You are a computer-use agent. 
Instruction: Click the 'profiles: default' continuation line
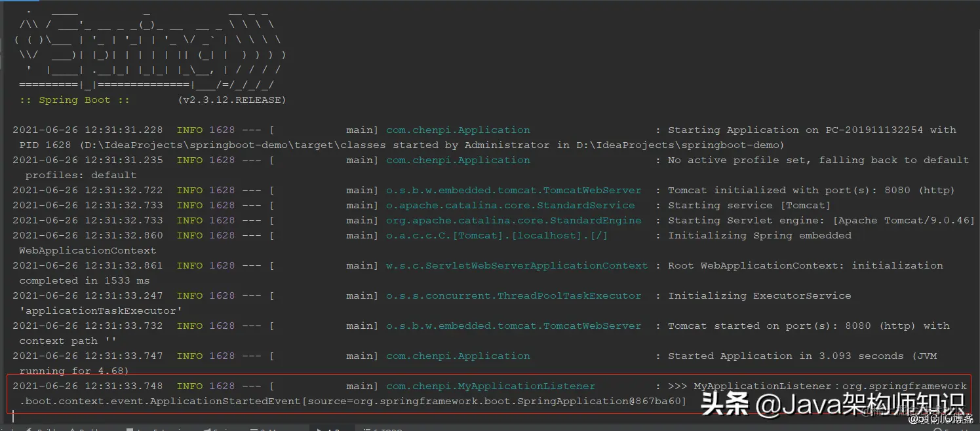click(81, 176)
